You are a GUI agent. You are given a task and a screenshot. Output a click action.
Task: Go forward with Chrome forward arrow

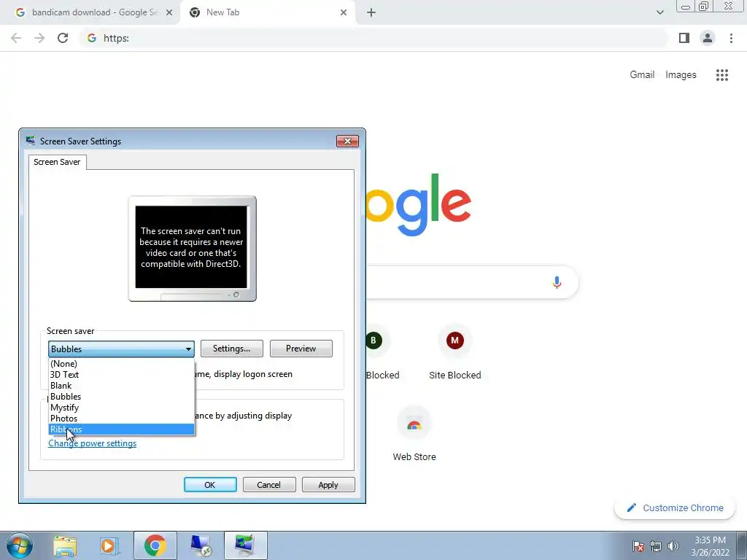point(39,38)
